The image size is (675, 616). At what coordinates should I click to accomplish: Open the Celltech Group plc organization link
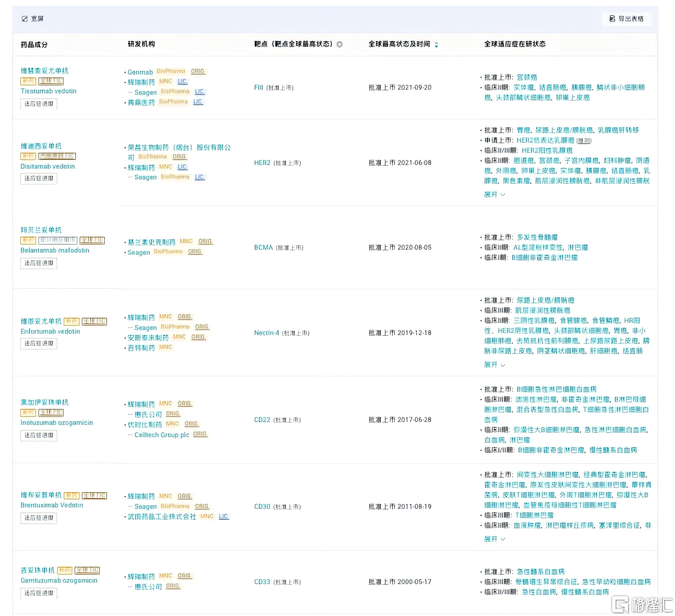point(162,435)
